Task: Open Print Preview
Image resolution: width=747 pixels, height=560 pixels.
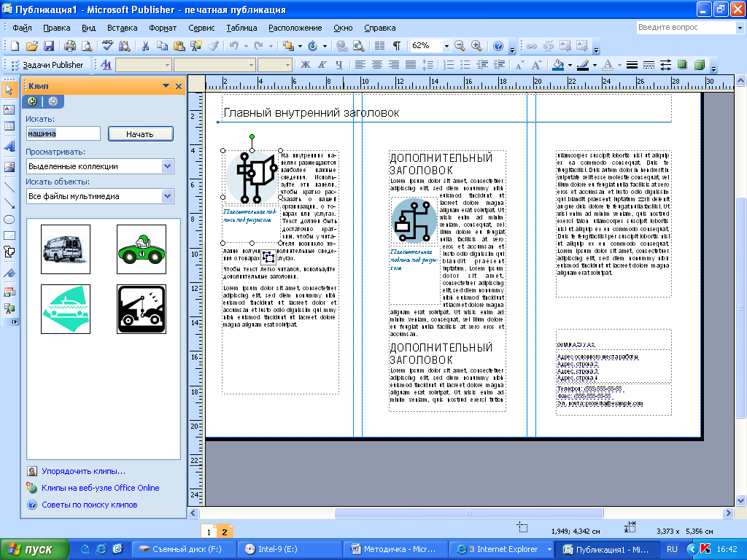Action: pyautogui.click(x=87, y=46)
